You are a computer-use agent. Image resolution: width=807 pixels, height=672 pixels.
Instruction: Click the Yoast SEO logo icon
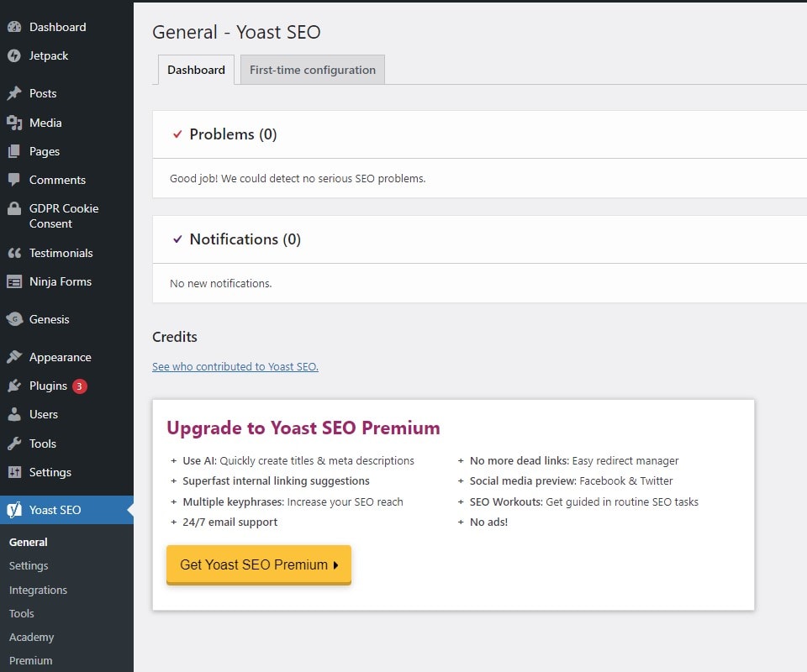click(14, 510)
